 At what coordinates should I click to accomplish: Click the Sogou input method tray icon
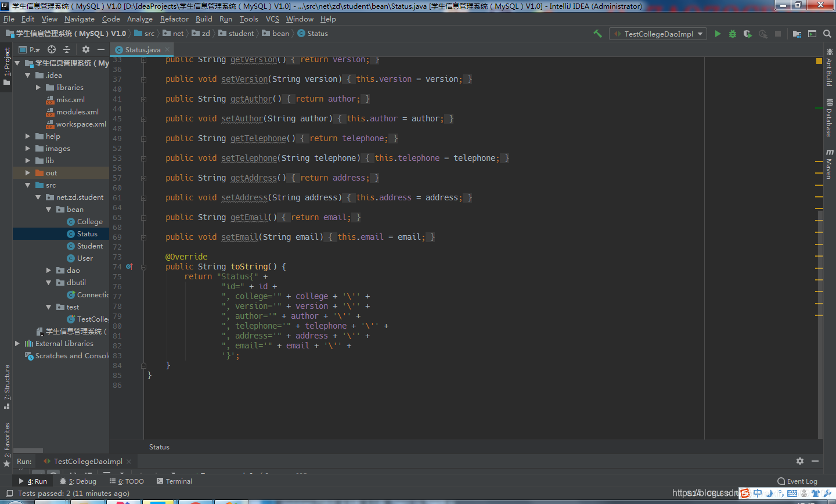[745, 494]
